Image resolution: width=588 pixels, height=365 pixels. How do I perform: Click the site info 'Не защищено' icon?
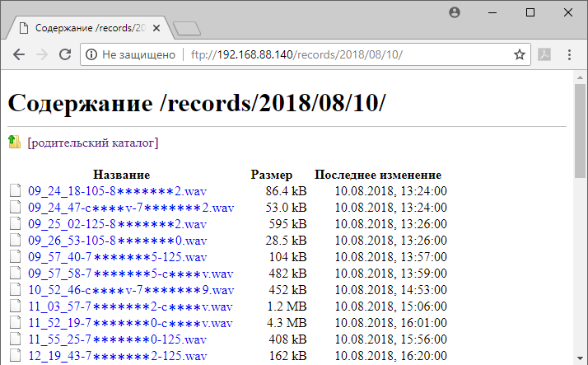coord(92,55)
